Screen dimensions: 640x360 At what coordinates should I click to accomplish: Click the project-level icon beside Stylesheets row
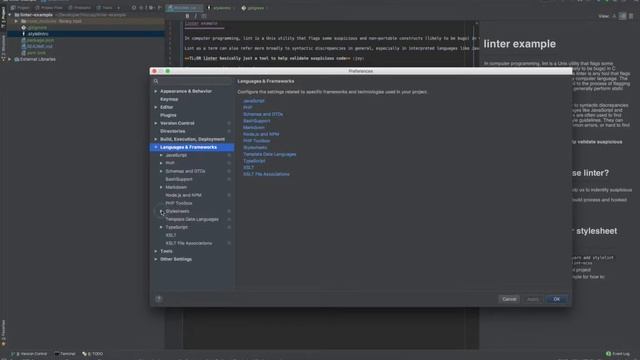(229, 211)
